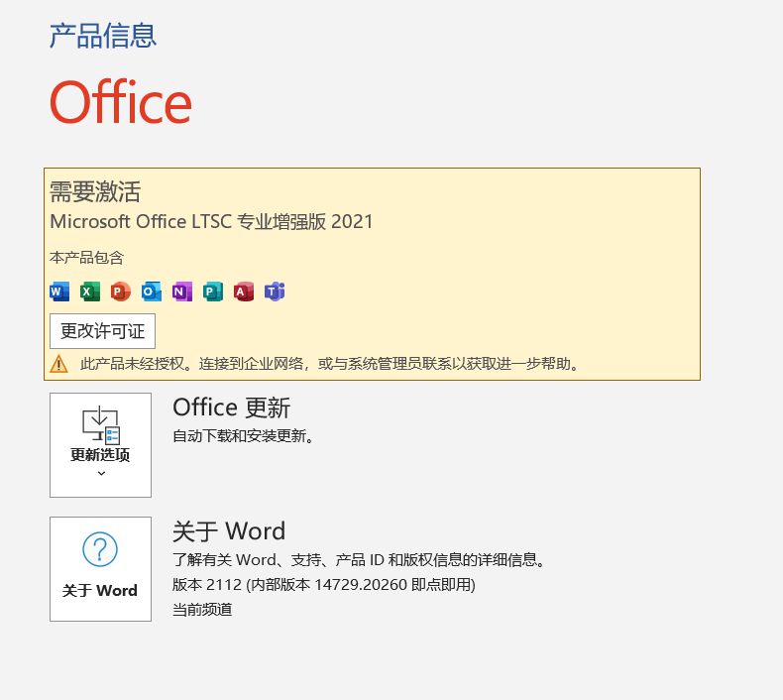Click the Outlook app icon
Screen dimensions: 783x700
(x=152, y=292)
